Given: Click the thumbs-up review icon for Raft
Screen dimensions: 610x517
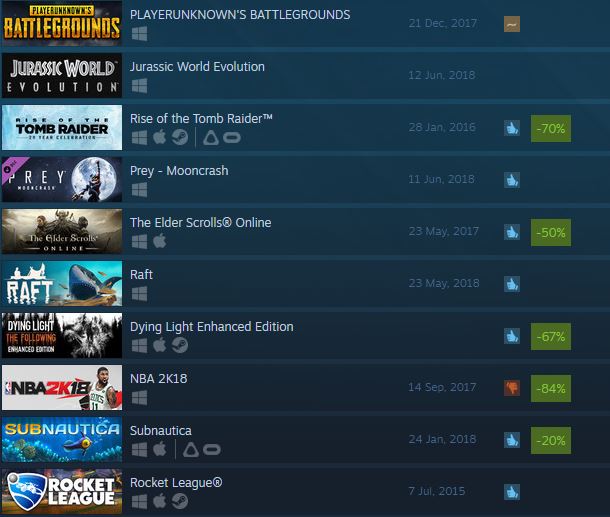Looking at the screenshot, I should 512,284.
